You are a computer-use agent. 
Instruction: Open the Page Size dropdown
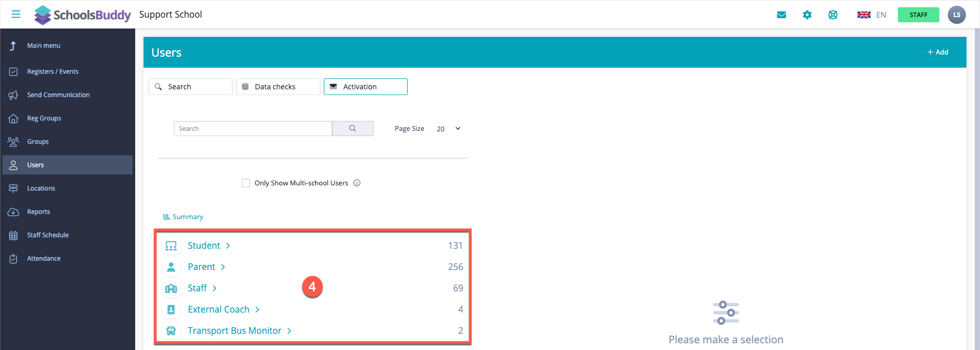[449, 129]
